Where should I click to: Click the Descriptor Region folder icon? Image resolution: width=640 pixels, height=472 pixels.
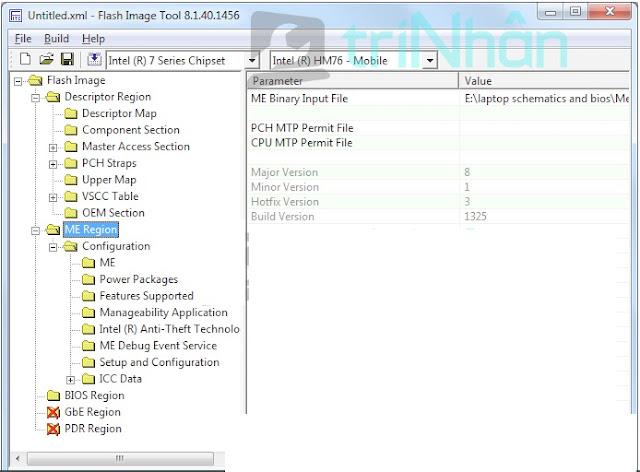53,97
